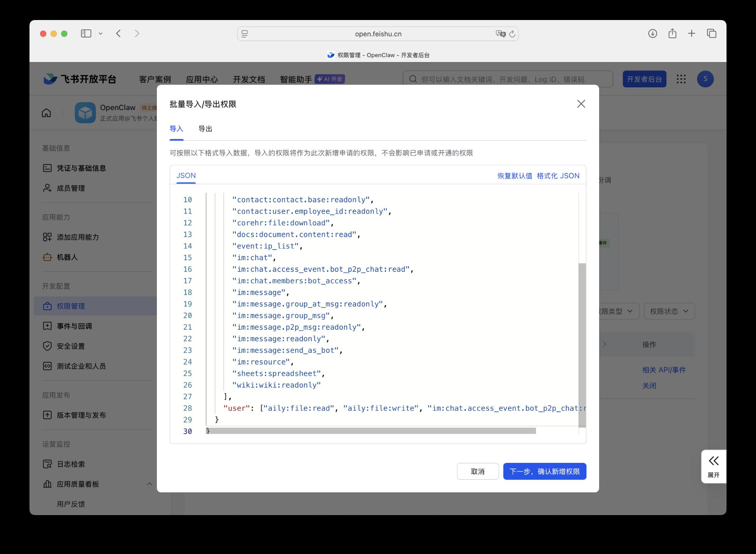This screenshot has height=554, width=756.
Task: Click the Share icon in toolbar
Action: click(672, 34)
